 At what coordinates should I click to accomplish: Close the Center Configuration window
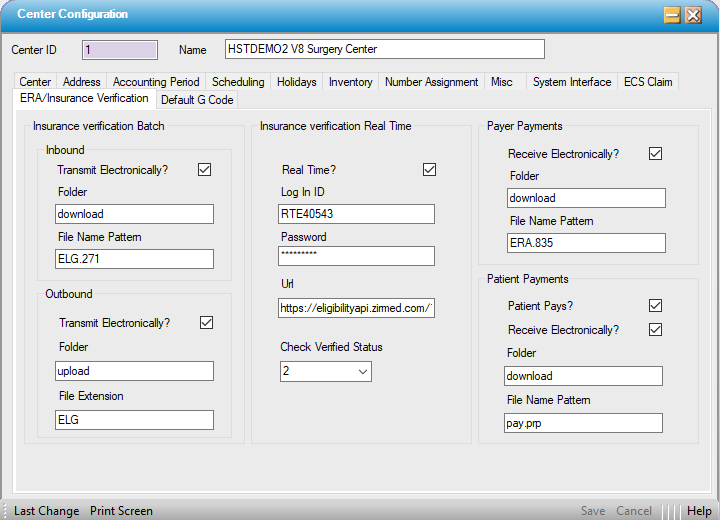tap(693, 15)
